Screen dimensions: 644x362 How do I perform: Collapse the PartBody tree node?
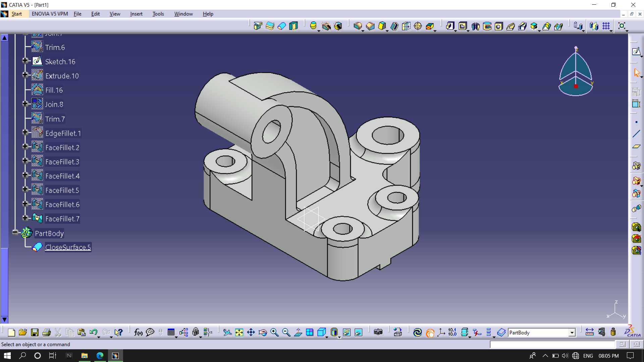tap(15, 232)
